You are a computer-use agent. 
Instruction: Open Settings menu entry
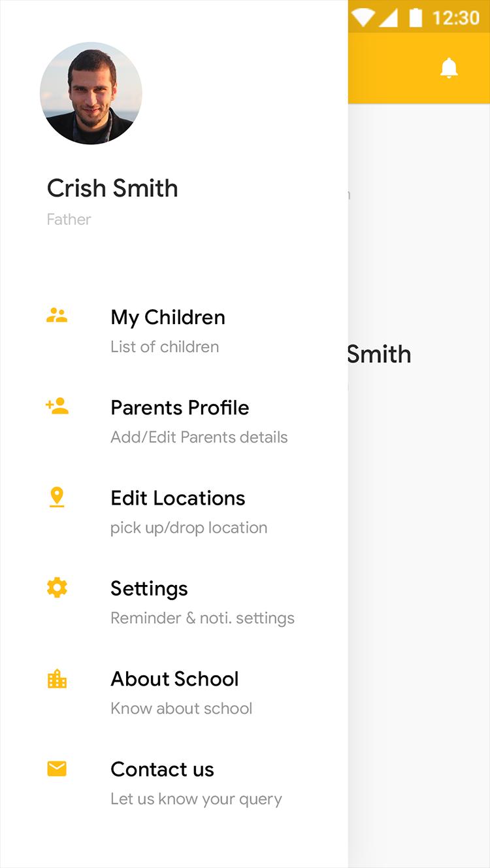point(149,589)
